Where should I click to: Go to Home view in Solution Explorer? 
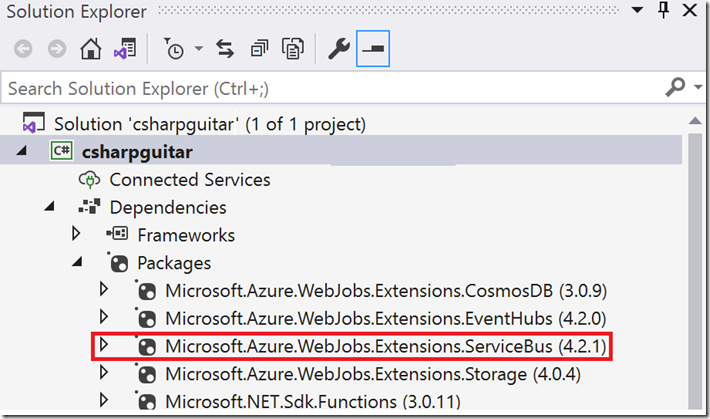point(91,48)
